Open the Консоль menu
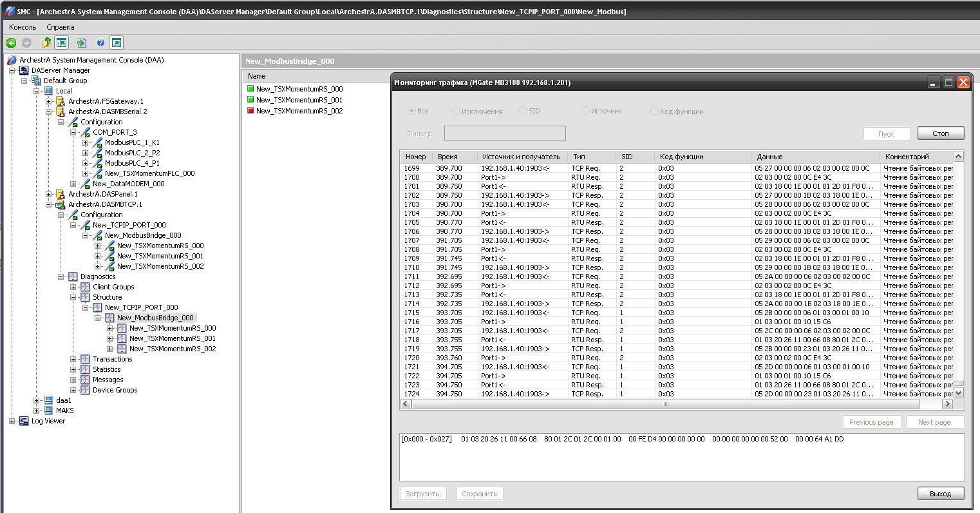 (x=23, y=27)
